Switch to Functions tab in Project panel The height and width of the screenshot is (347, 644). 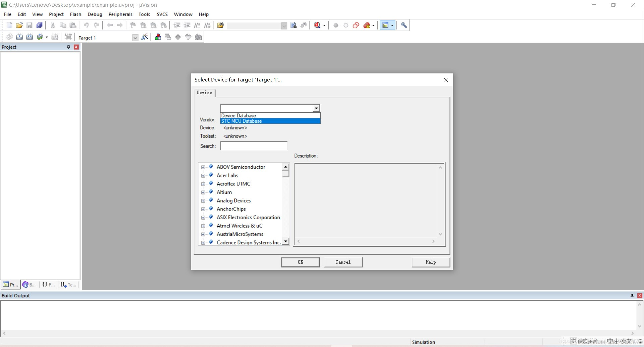(x=49, y=285)
